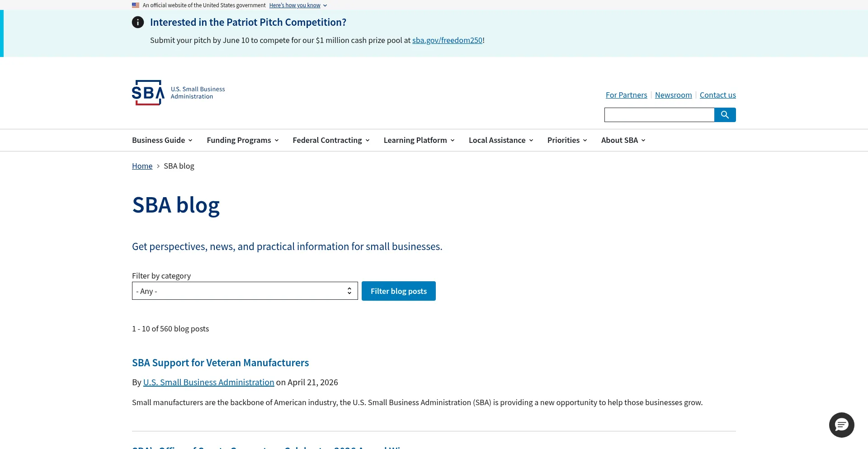
Task: Click the SBA blog breadcrumb text
Action: tap(179, 166)
